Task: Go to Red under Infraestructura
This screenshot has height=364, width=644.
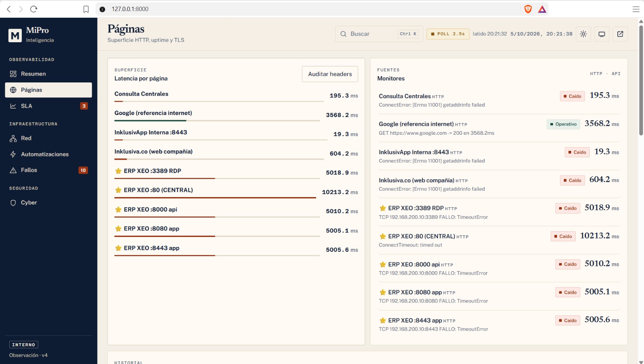Action: pos(48,138)
